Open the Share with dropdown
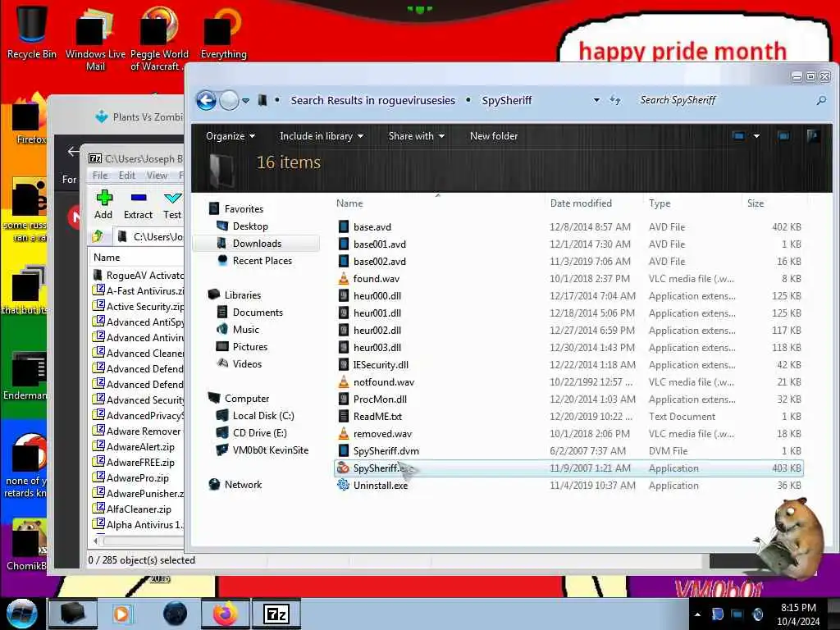 (416, 136)
